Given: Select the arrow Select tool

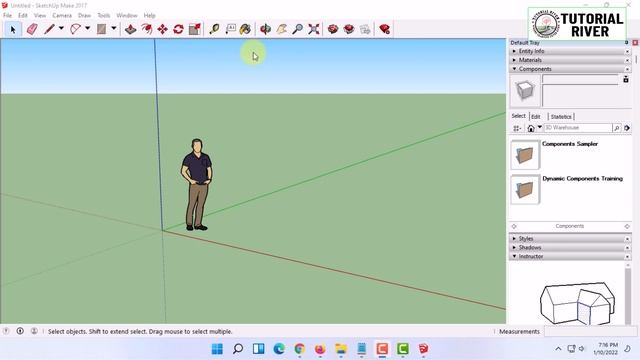Looking at the screenshot, I should point(13,29).
